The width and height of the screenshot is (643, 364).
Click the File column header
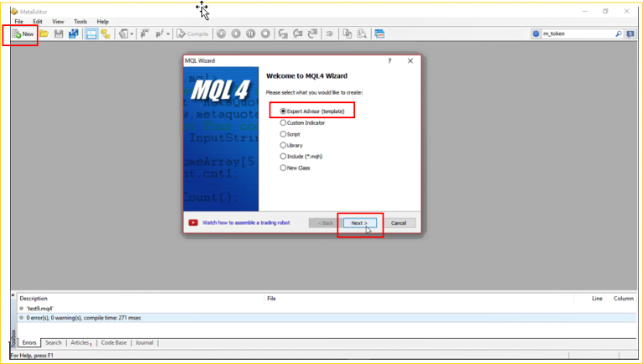tap(271, 299)
